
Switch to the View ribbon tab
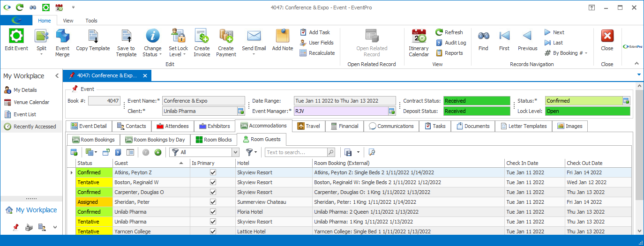(68, 21)
